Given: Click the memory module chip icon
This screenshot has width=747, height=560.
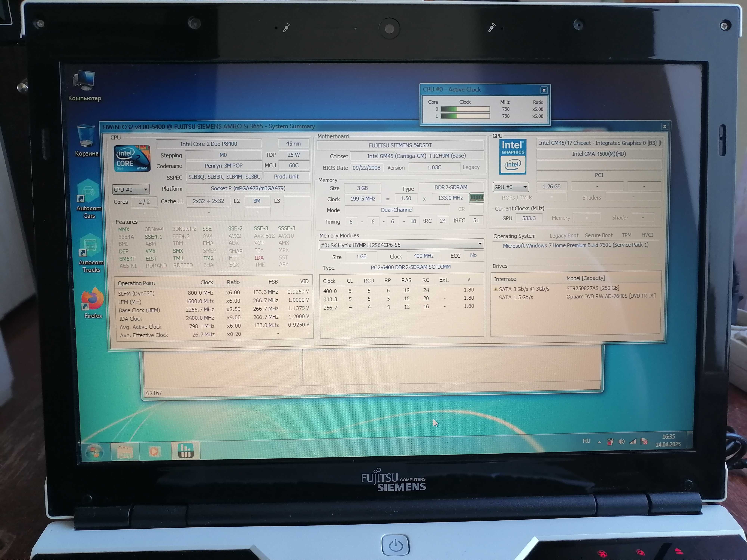Looking at the screenshot, I should coord(477,197).
